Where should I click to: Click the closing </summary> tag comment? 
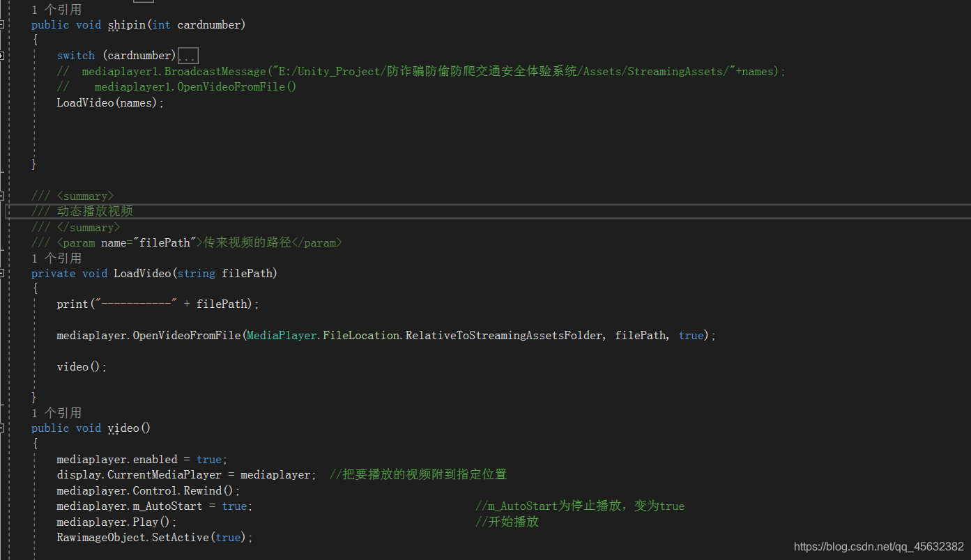[75, 227]
